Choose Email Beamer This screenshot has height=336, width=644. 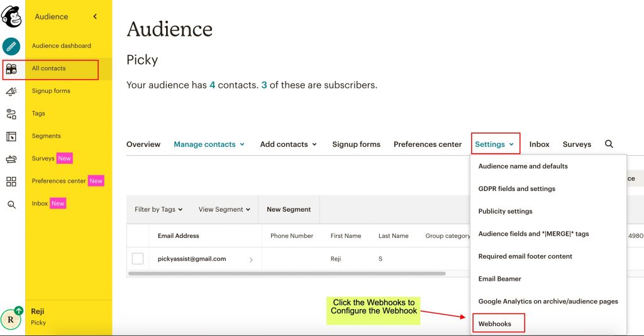pyautogui.click(x=499, y=279)
